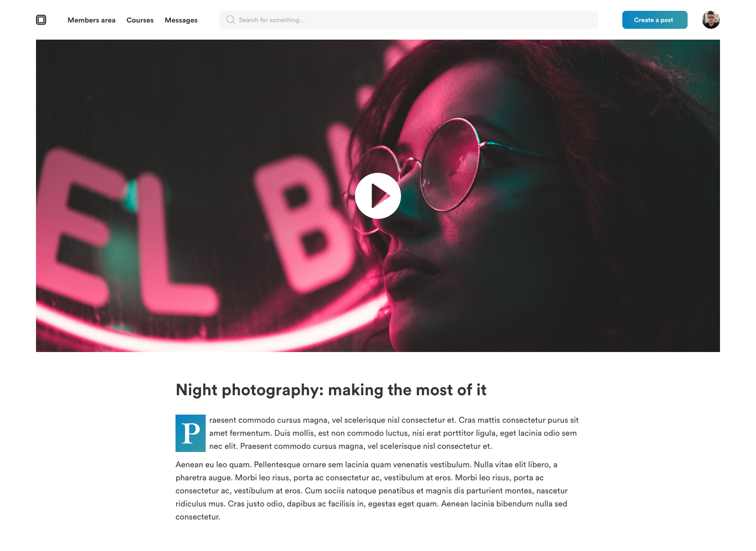Click the blue drop cap P
This screenshot has width=756, height=551.
(x=190, y=433)
